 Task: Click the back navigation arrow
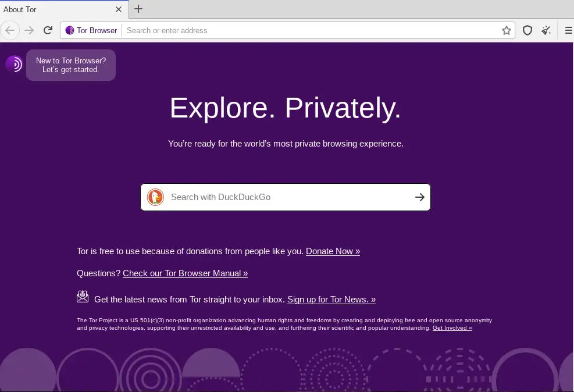[10, 30]
